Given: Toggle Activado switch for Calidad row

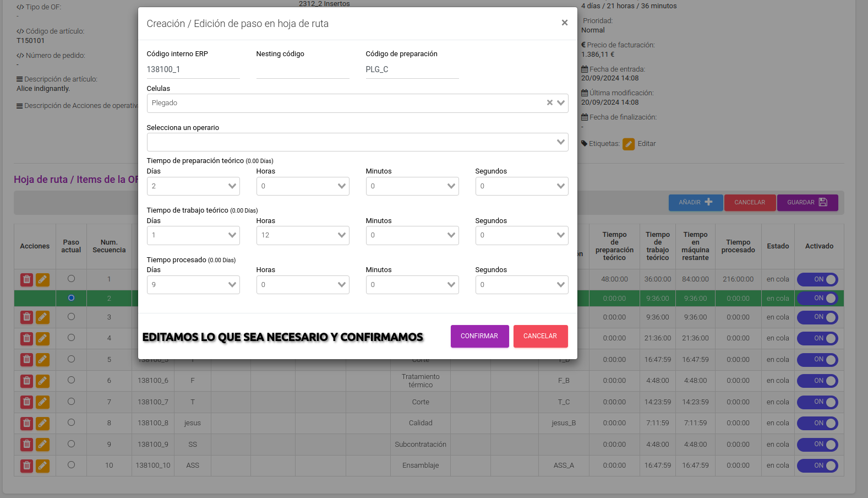Looking at the screenshot, I should [x=817, y=424].
